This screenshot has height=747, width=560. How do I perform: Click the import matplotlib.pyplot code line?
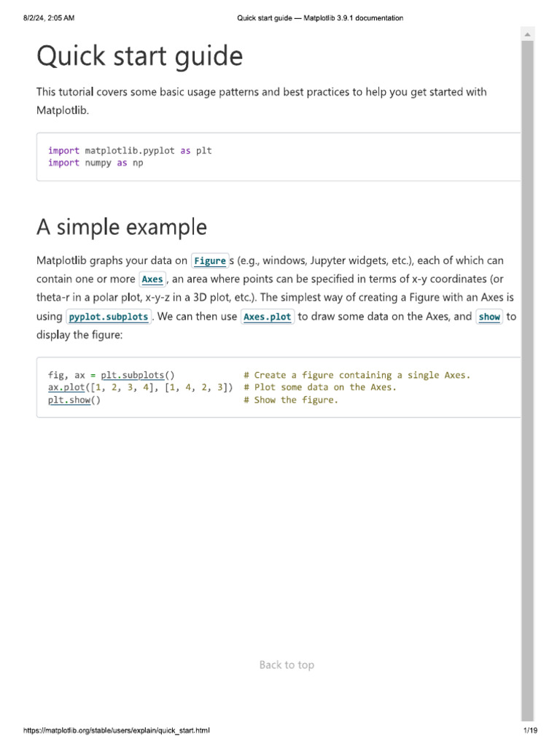[130, 150]
